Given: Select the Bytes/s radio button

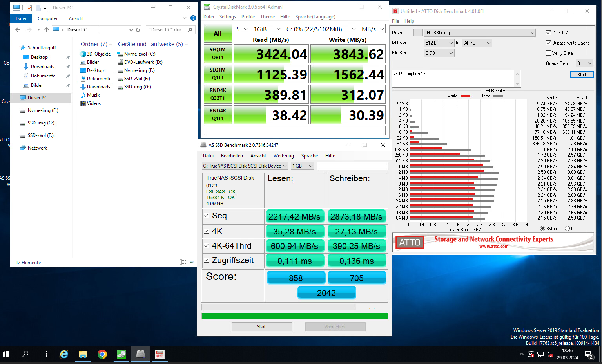Looking at the screenshot, I should pos(542,229).
